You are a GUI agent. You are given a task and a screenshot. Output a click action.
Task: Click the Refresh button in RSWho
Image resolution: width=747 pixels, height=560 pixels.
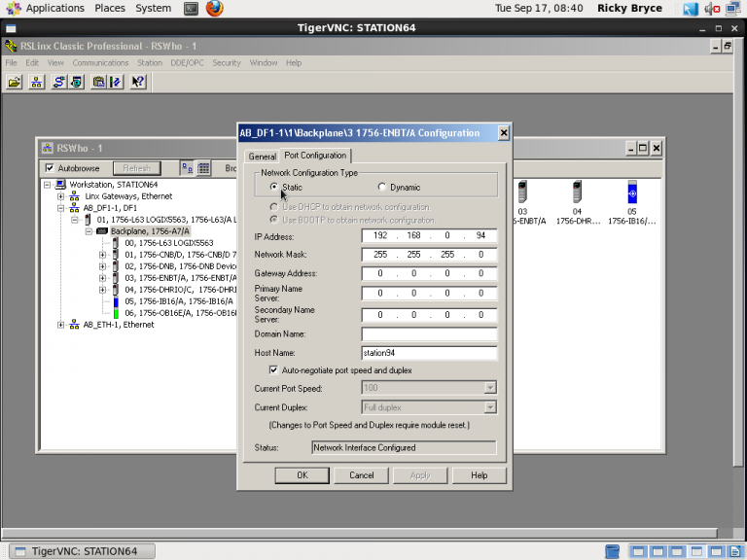[x=137, y=168]
